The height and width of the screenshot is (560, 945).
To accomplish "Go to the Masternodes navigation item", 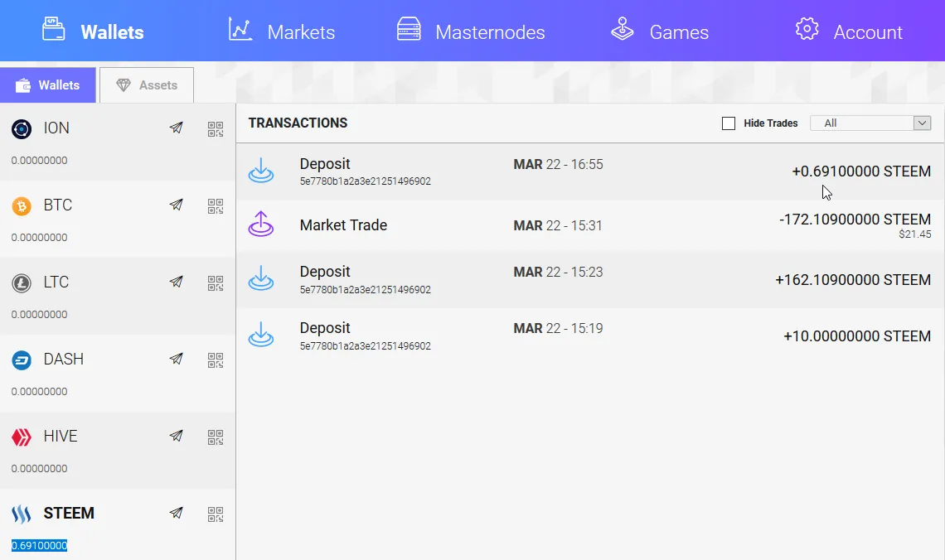I will click(470, 31).
